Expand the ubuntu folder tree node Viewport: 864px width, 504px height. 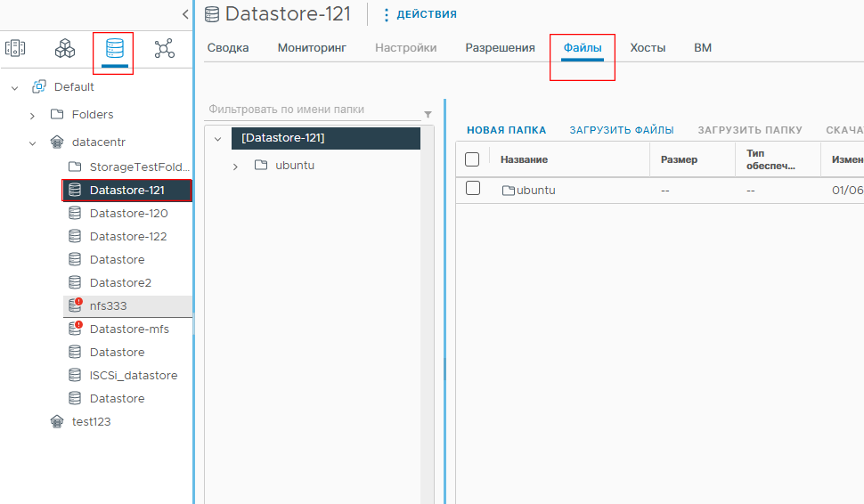(x=235, y=167)
